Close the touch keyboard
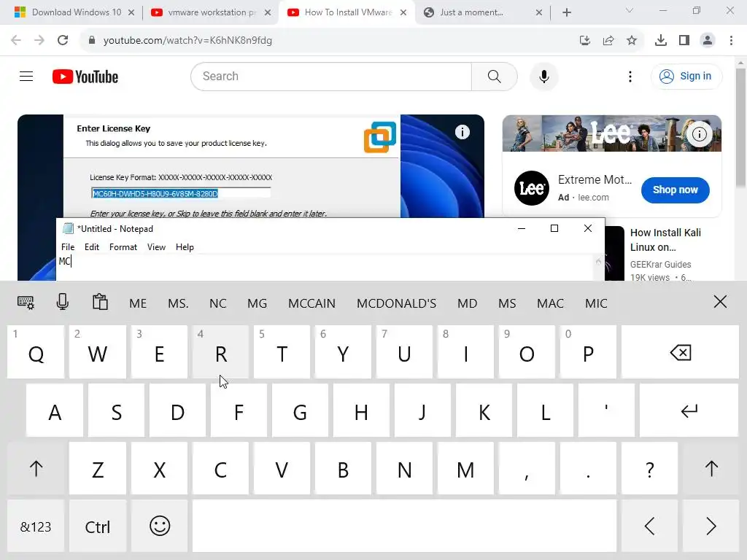The image size is (747, 560). (720, 302)
